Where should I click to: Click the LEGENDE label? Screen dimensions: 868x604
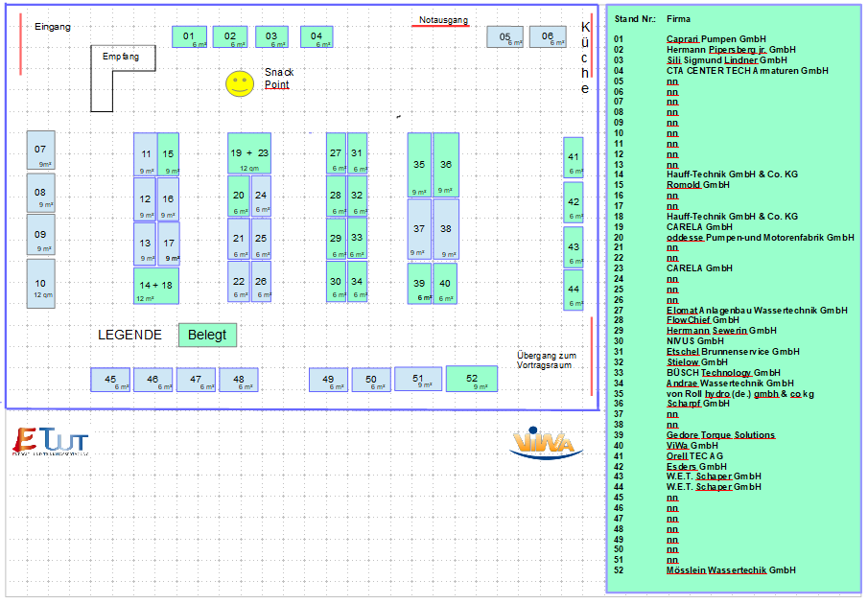point(129,336)
